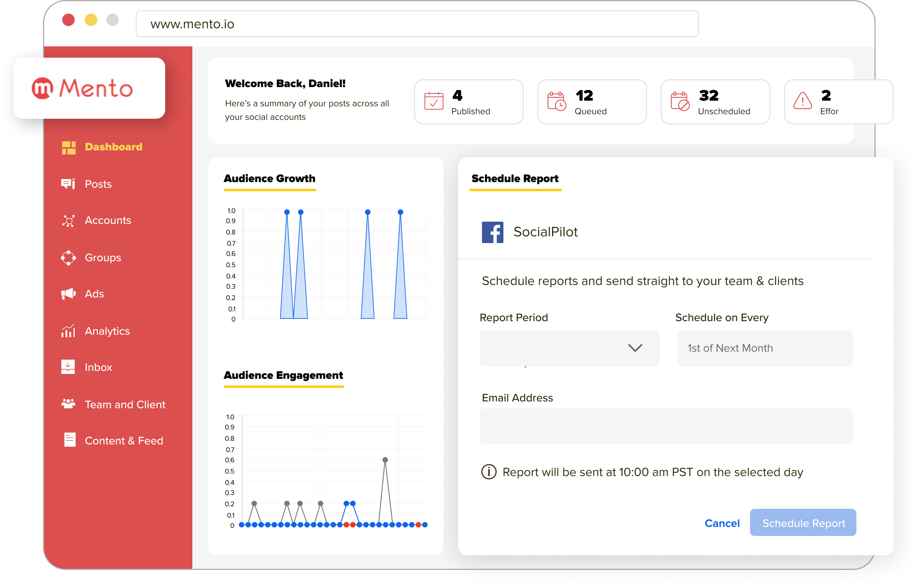Viewport: 922px width, 588px height.
Task: Click the SocialPilot account name
Action: click(546, 232)
